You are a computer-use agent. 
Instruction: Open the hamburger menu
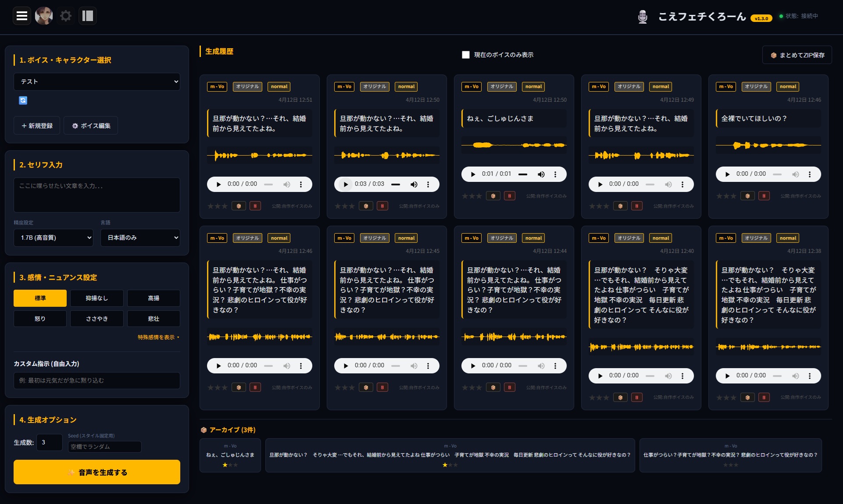point(22,16)
